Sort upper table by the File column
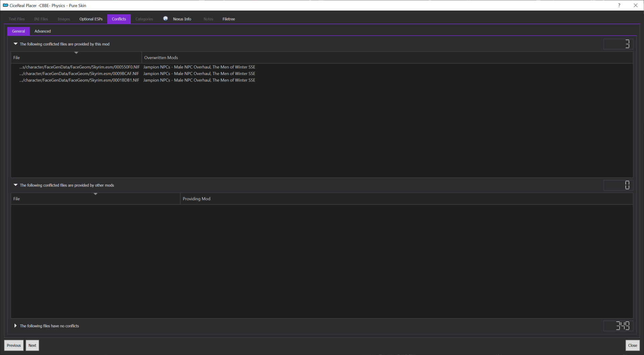Viewport: 644px width, 355px height. click(x=76, y=58)
